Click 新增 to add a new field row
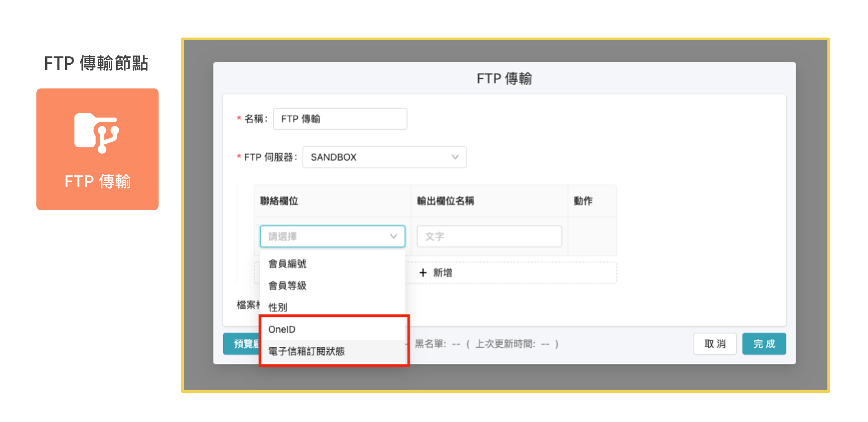Image resolution: width=868 pixels, height=422 pixels. coord(436,272)
